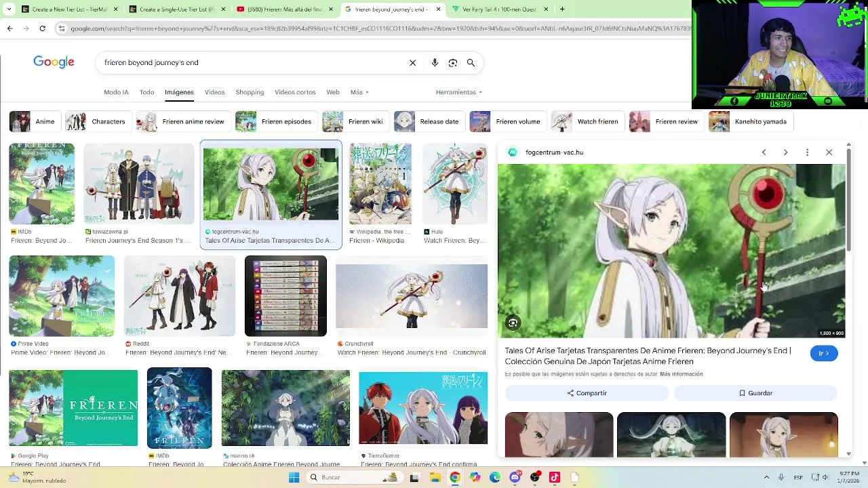This screenshot has width=868, height=488.
Task: Open the Reddit Frieren thumbnail
Action: point(180,296)
